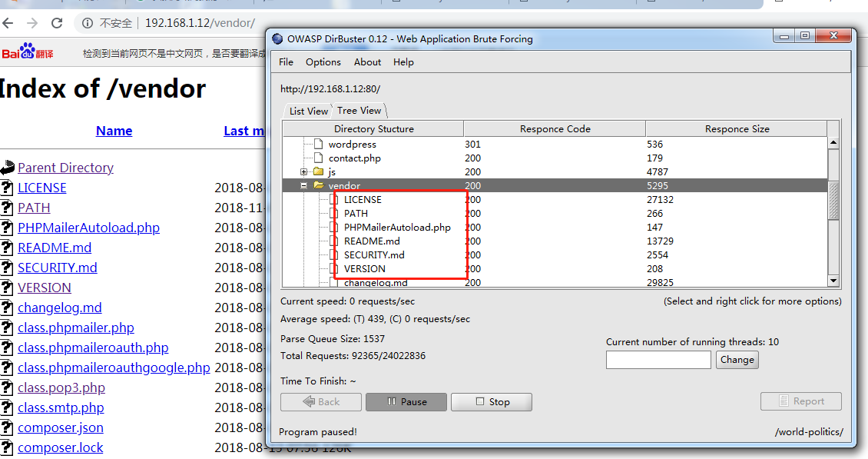
Task: Open the File menu in DirBuster
Action: tap(287, 62)
